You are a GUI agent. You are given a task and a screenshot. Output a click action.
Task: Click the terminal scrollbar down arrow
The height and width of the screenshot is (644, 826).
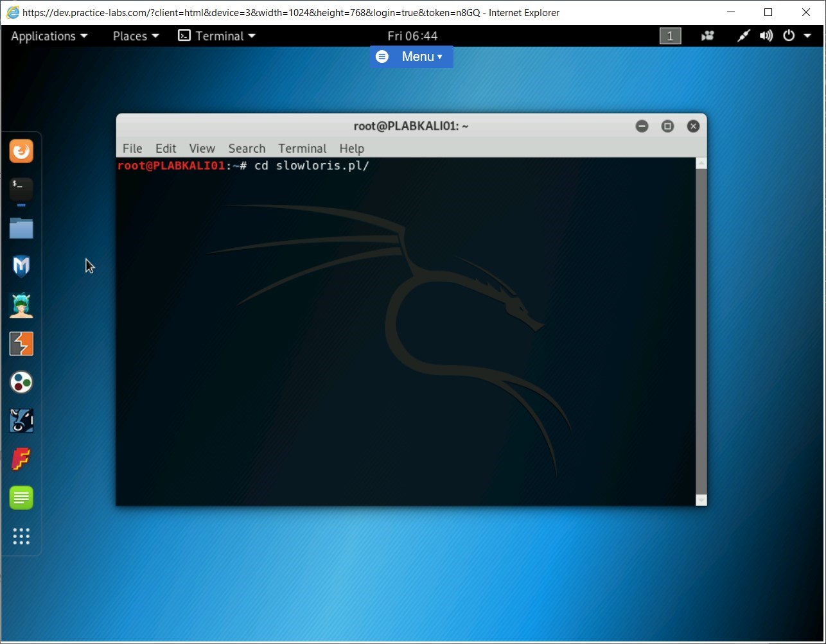701,500
